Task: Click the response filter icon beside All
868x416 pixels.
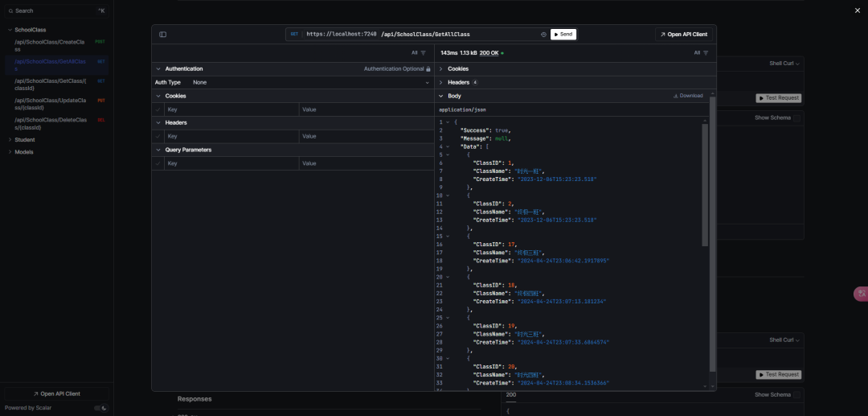Action: coord(706,53)
